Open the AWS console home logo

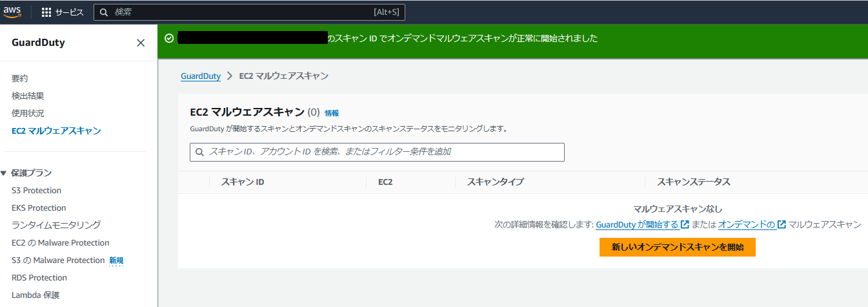pos(13,12)
